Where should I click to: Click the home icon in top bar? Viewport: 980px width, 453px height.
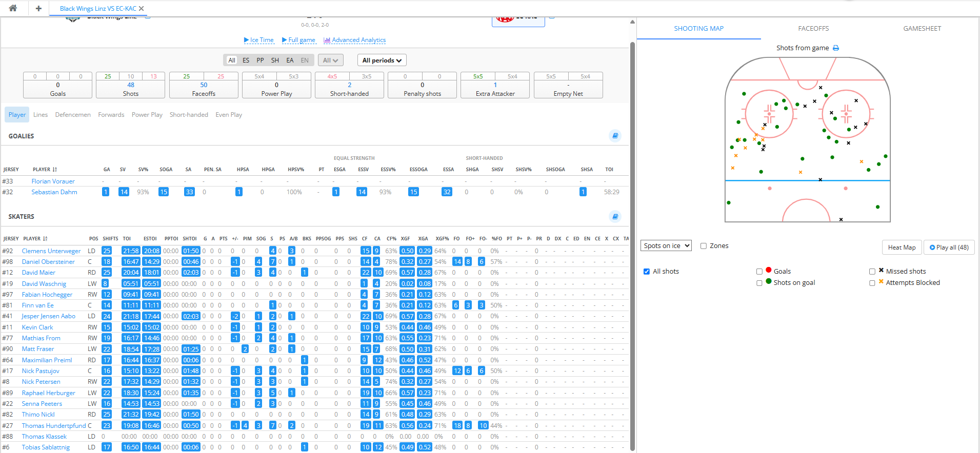13,8
